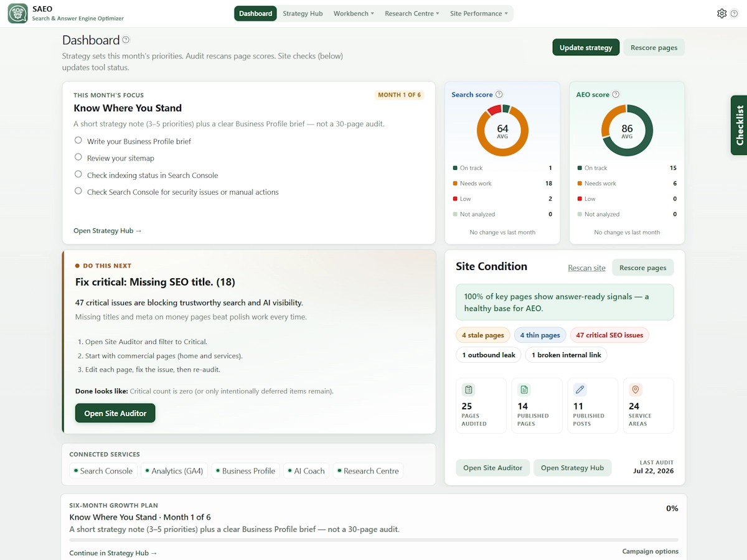Image resolution: width=747 pixels, height=560 pixels.
Task: Click the Search score donut chart
Action: [x=502, y=131]
